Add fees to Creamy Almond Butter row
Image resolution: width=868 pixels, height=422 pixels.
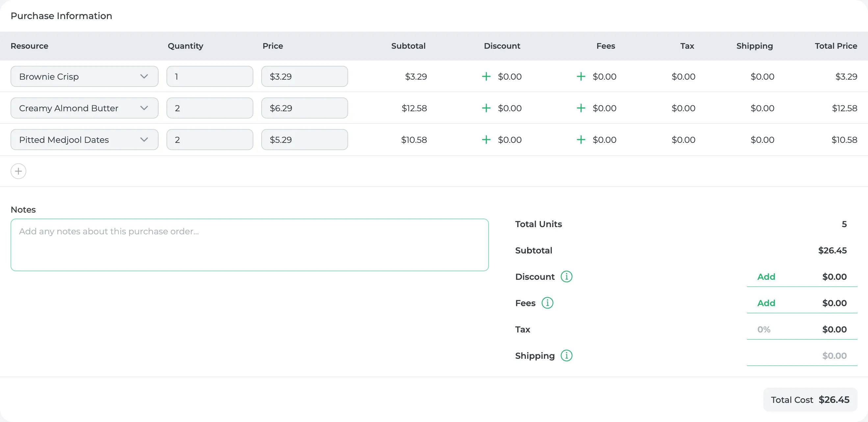point(580,108)
